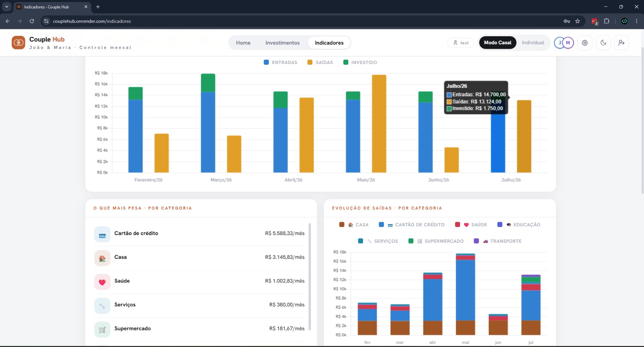Toggle SAÚDE category in legend
644x347 pixels.
point(471,225)
